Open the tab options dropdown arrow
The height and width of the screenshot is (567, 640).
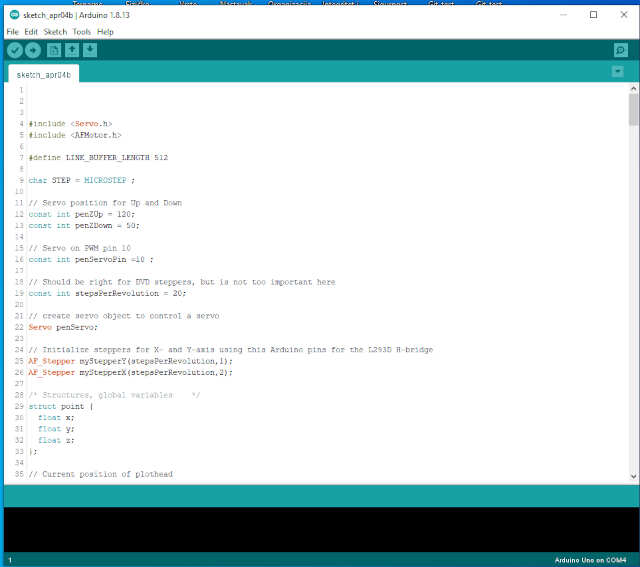point(618,71)
